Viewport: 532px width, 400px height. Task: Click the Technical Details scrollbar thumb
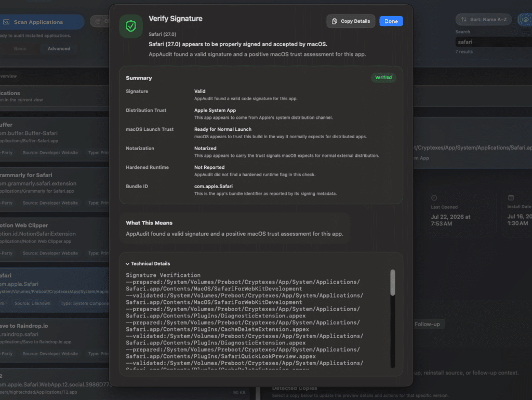point(393,282)
